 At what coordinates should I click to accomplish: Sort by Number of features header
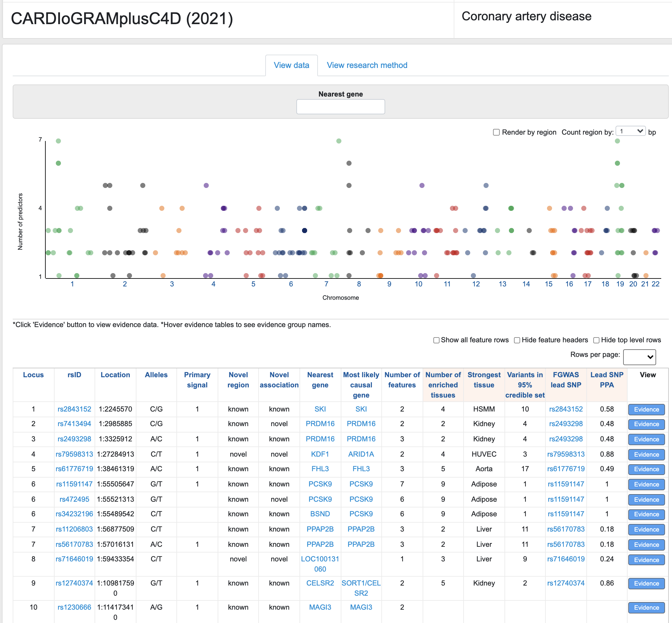pyautogui.click(x=402, y=380)
